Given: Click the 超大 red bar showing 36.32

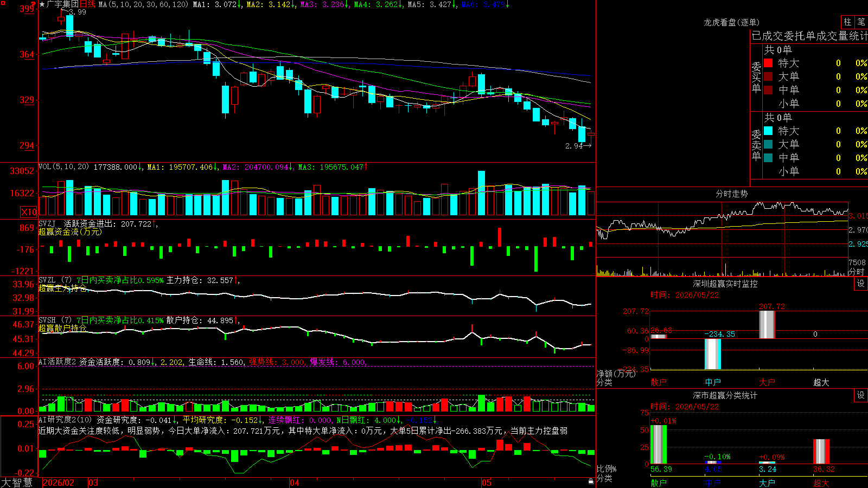Looking at the screenshot, I should [x=821, y=452].
